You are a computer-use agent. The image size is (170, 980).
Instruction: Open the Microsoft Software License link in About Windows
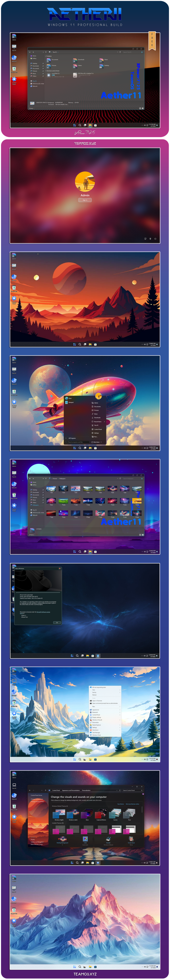point(43,612)
